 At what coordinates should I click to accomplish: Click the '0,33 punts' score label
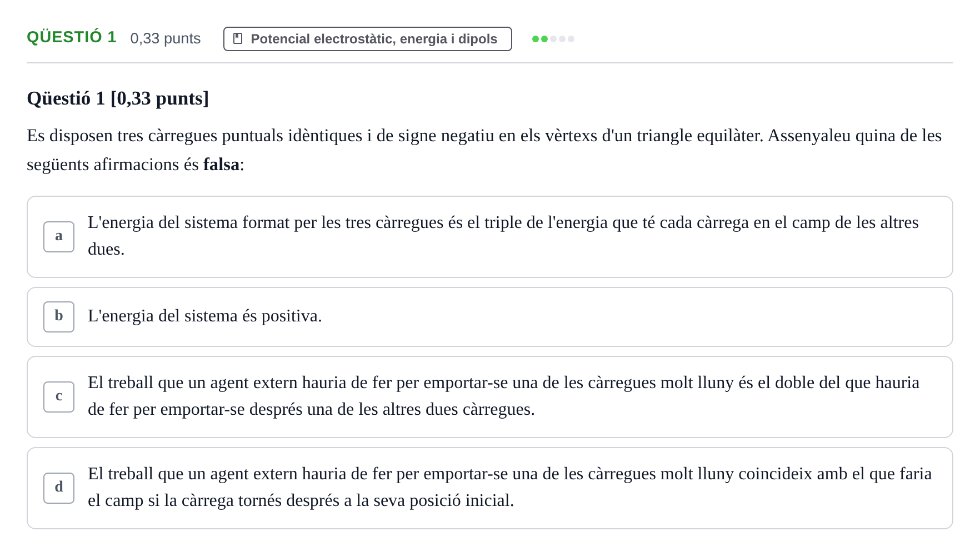[x=166, y=38]
